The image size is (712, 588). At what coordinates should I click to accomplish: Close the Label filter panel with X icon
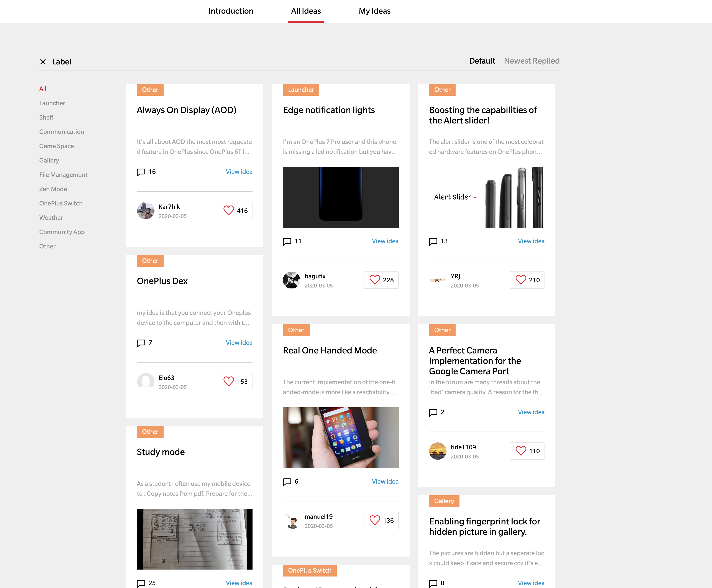tap(43, 62)
